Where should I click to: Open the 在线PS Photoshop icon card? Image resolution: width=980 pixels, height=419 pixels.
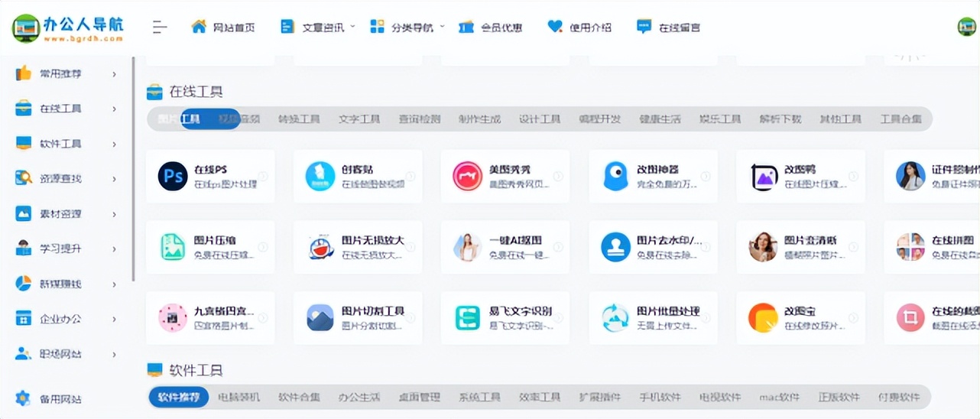[x=173, y=176]
